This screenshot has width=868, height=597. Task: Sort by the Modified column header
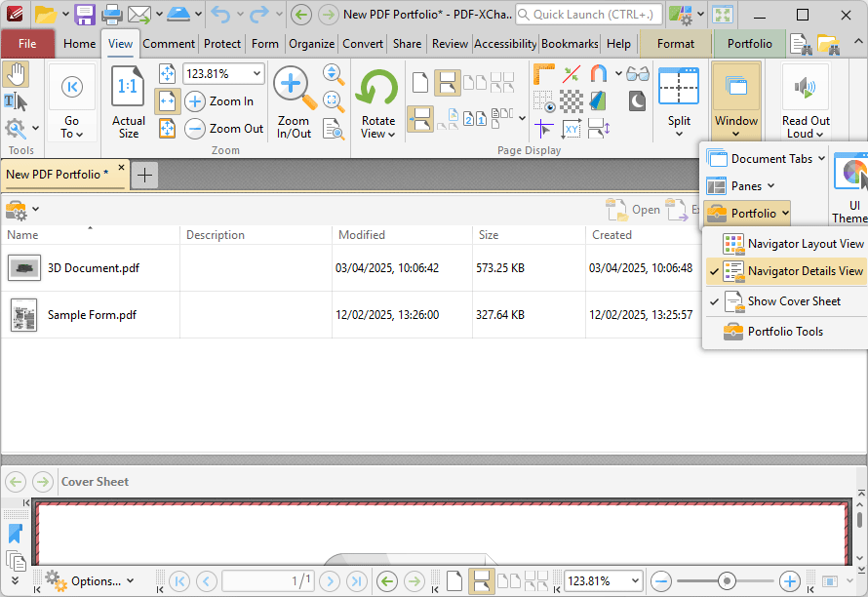[402, 235]
